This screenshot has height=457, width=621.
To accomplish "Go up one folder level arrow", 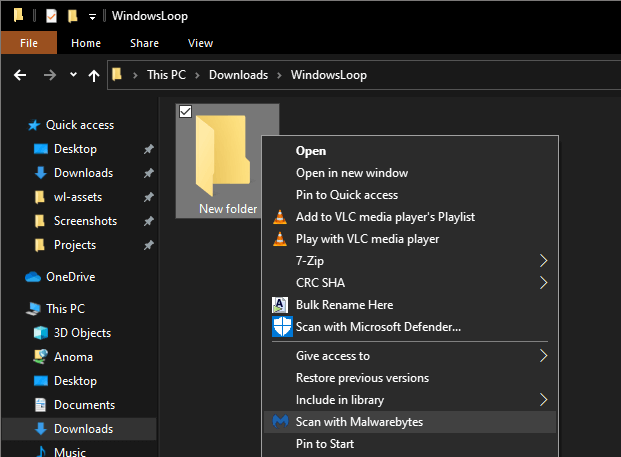I will (94, 75).
